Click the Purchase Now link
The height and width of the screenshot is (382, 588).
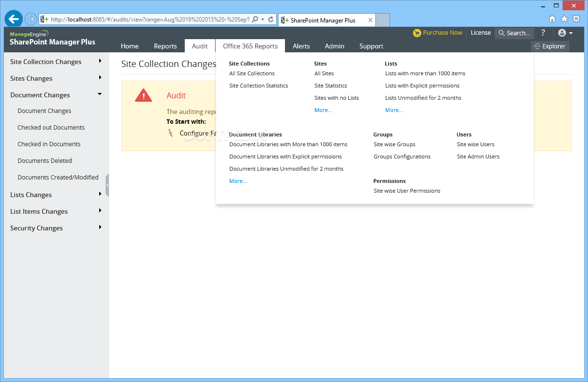(442, 33)
